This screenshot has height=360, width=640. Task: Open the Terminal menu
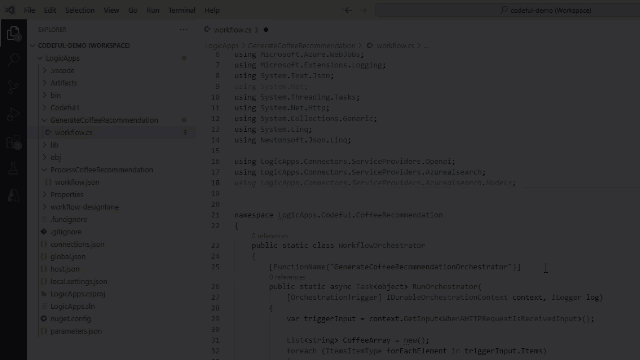182,10
